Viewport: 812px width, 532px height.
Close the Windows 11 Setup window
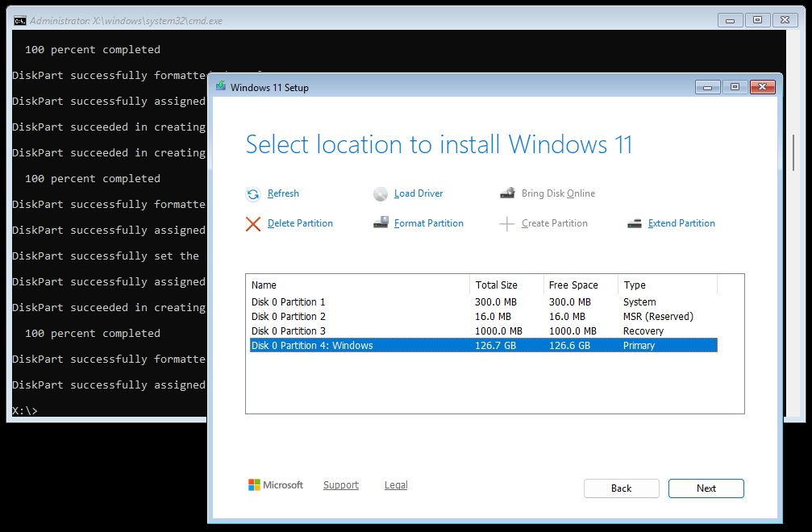coord(762,88)
